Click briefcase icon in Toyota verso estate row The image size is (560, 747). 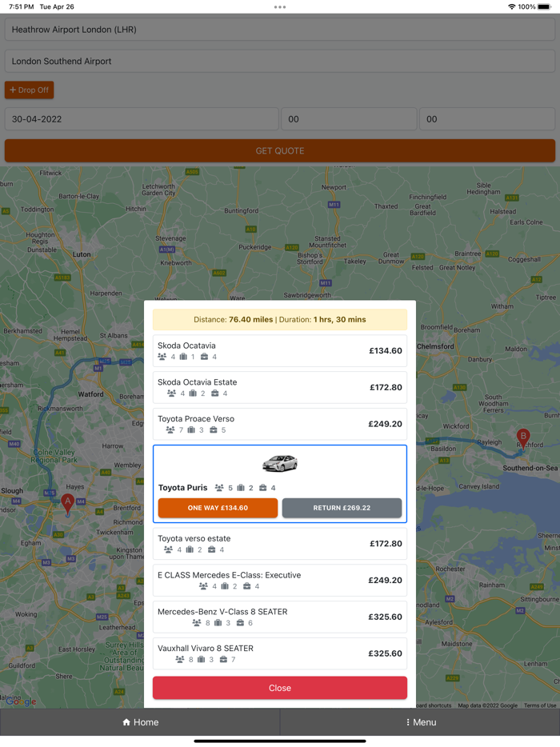pyautogui.click(x=212, y=549)
